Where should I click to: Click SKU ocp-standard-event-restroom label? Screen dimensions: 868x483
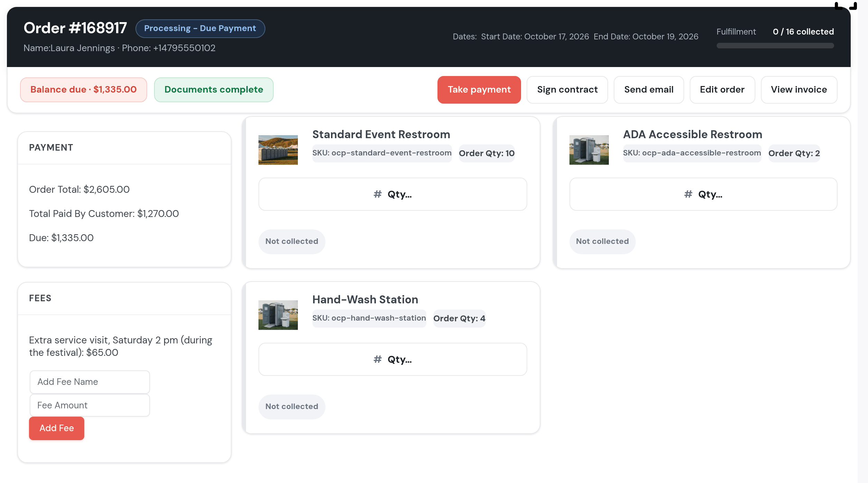(x=382, y=153)
